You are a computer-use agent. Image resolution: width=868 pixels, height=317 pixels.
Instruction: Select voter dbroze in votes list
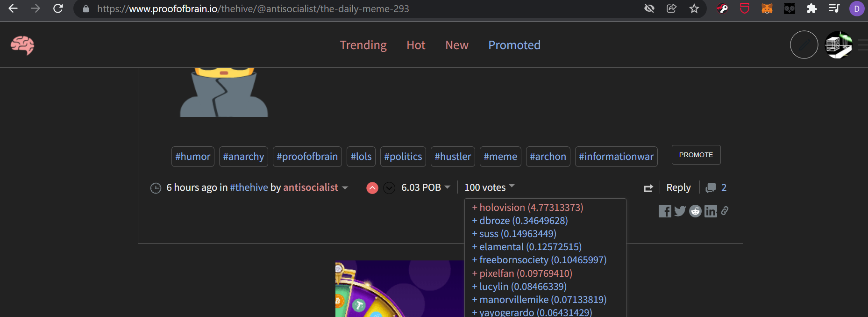(520, 221)
